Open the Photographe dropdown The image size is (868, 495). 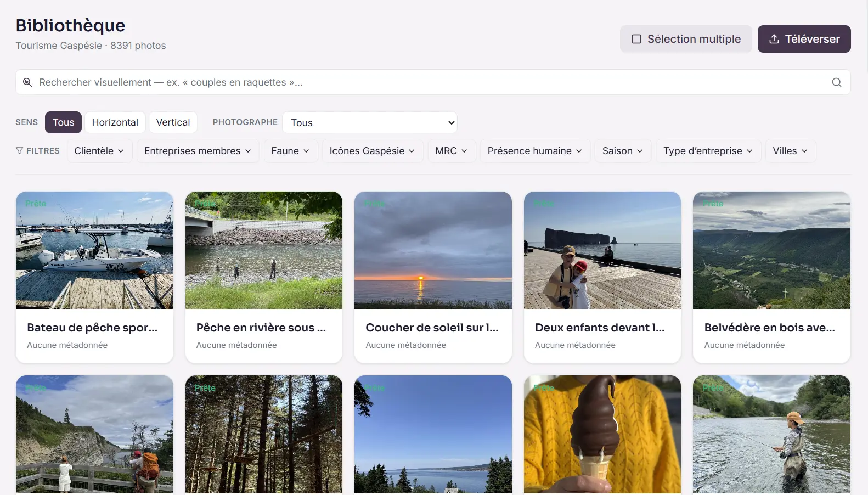pos(370,122)
